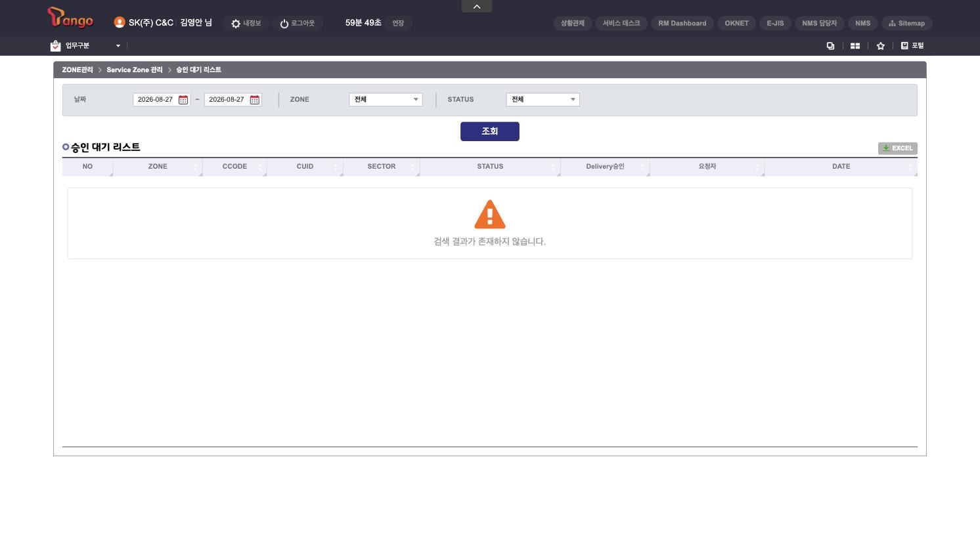This screenshot has height=533, width=980.
Task: Click the orange warning triangle icon
Action: click(x=490, y=215)
